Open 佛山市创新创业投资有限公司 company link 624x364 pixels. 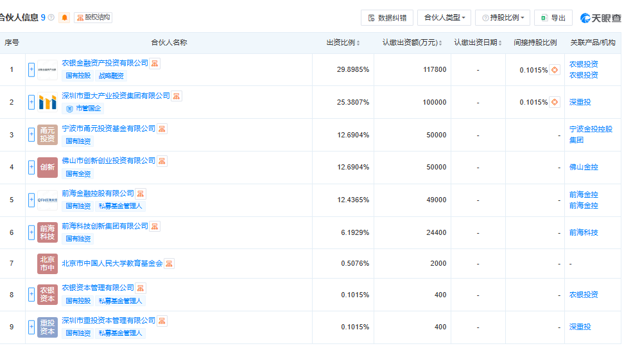click(x=108, y=160)
